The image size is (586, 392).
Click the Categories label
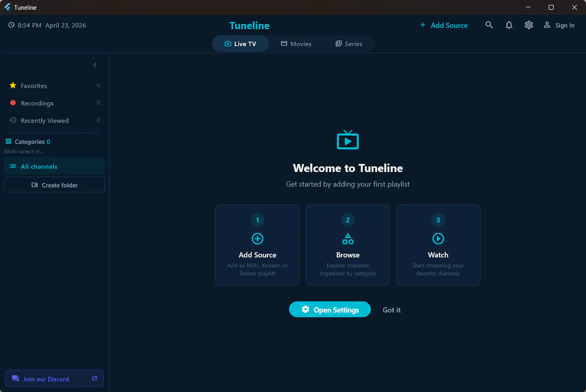[30, 141]
